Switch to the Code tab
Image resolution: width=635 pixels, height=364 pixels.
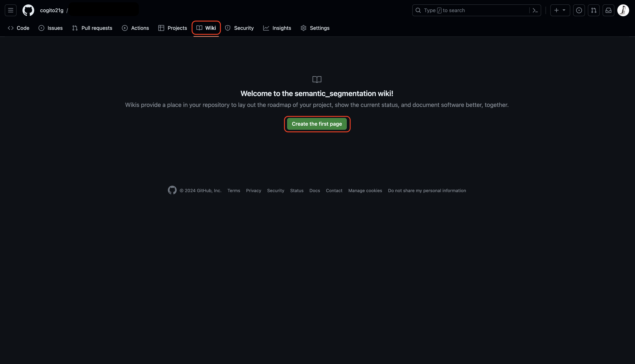(19, 28)
